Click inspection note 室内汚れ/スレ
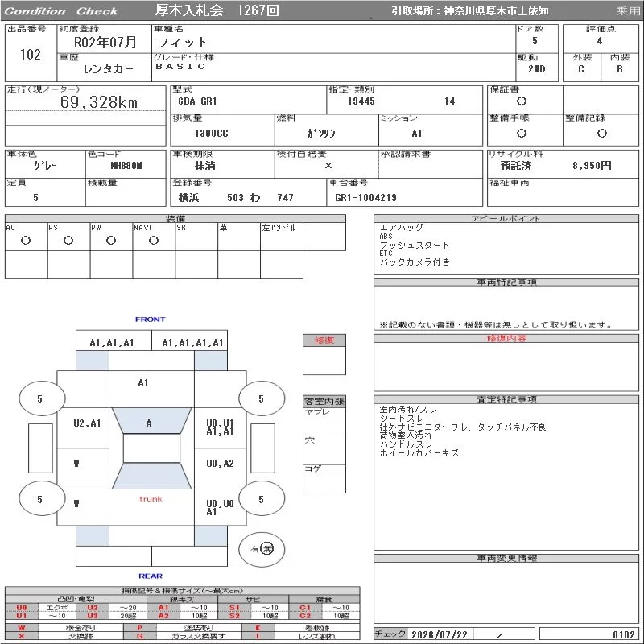The height and width of the screenshot is (644, 644). point(408,410)
